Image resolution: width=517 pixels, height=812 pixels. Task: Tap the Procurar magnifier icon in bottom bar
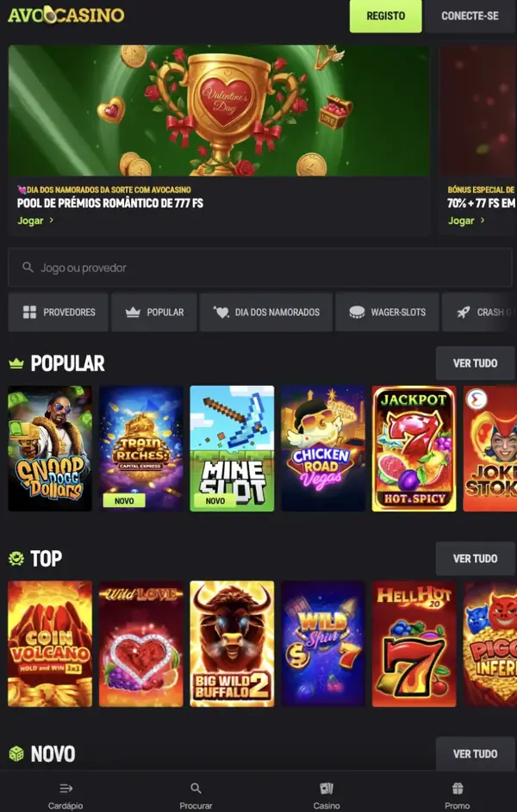(196, 788)
